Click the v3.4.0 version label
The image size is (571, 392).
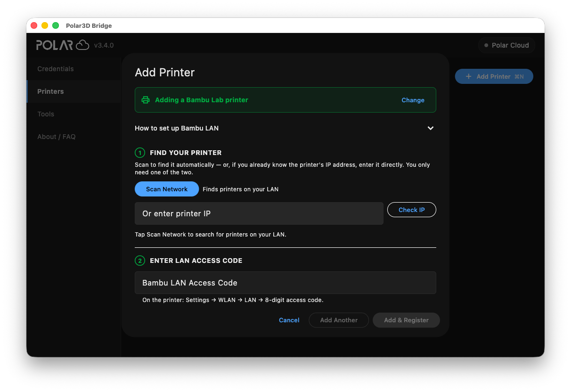tap(104, 45)
